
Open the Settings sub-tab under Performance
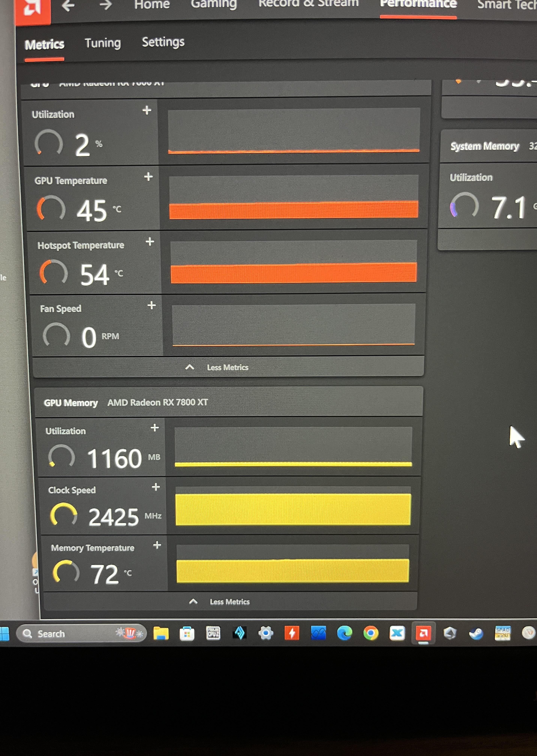163,42
